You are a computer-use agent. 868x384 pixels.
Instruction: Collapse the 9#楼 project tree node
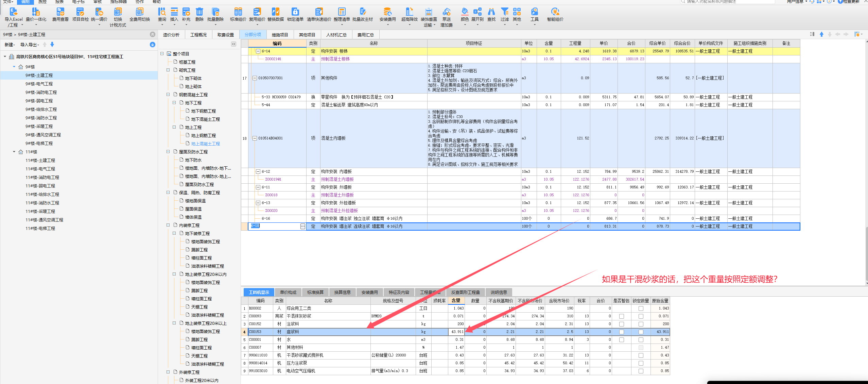pyautogui.click(x=14, y=67)
